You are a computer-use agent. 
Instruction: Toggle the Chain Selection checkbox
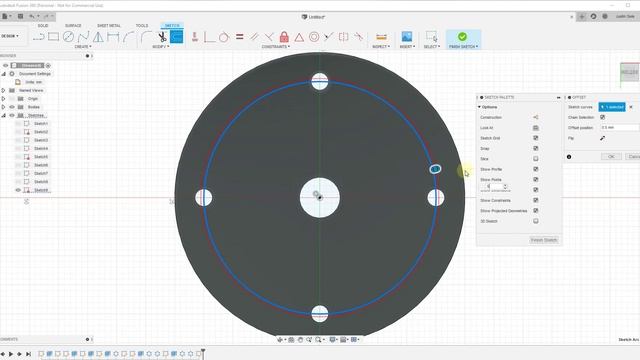[x=602, y=117]
